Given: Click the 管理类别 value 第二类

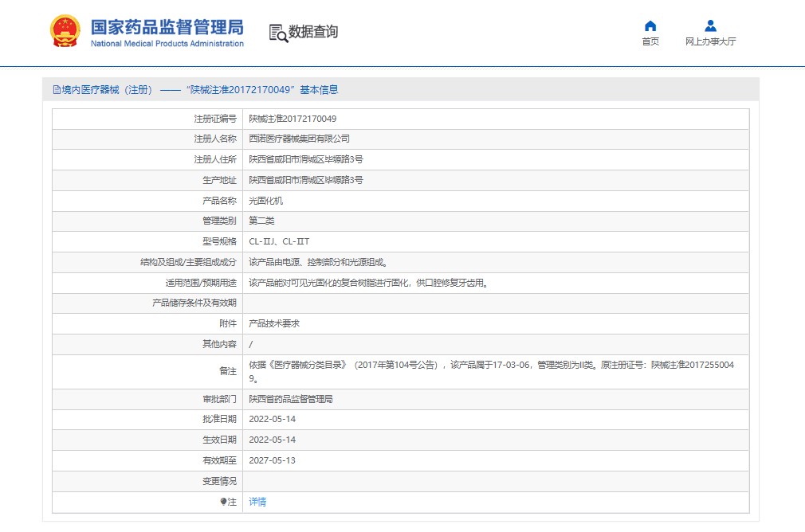Looking at the screenshot, I should click(x=261, y=221).
